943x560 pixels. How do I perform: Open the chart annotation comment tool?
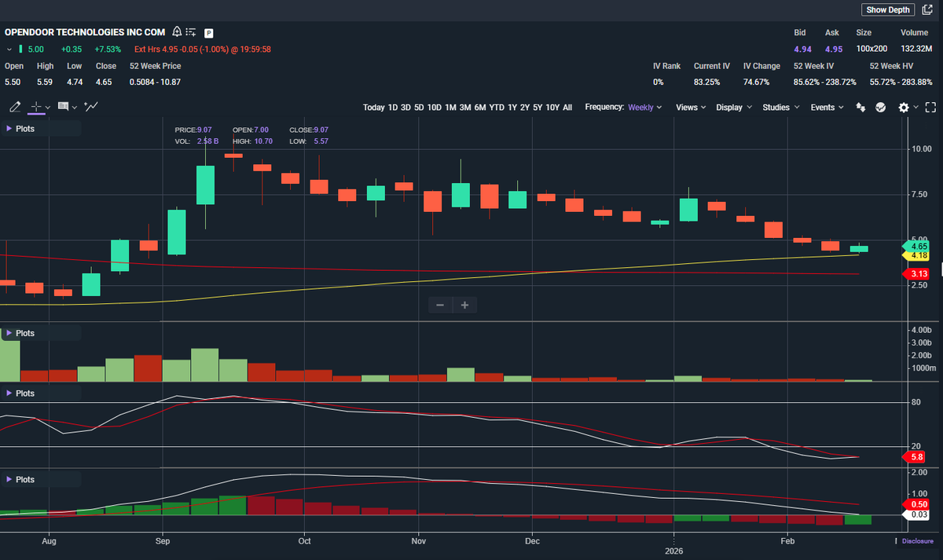(x=63, y=107)
